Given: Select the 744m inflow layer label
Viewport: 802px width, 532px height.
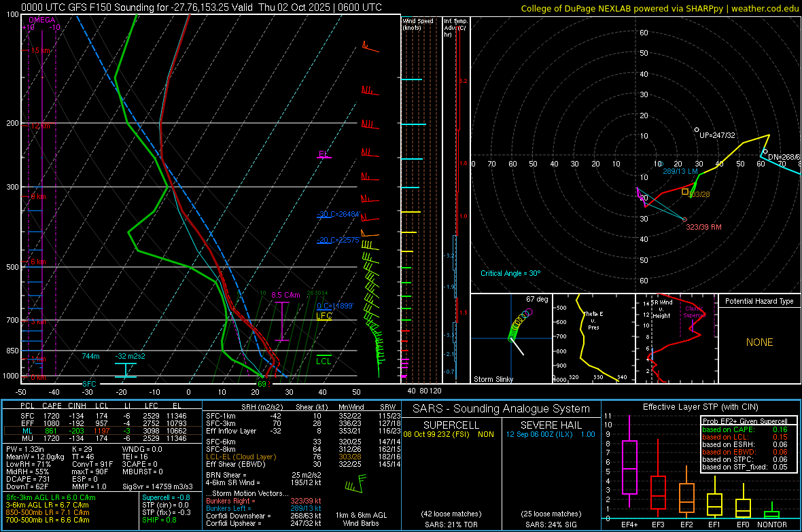Looking at the screenshot, I should point(90,356).
